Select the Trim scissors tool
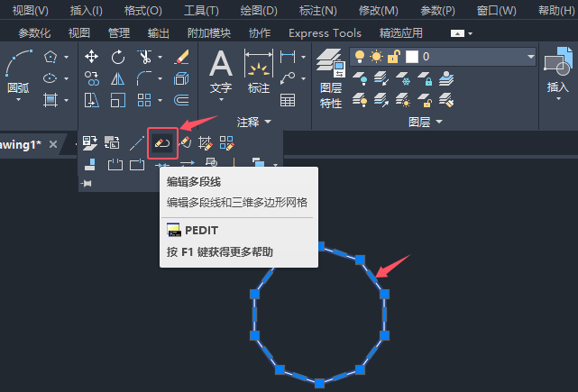Image resolution: width=578 pixels, height=392 pixels. click(144, 57)
